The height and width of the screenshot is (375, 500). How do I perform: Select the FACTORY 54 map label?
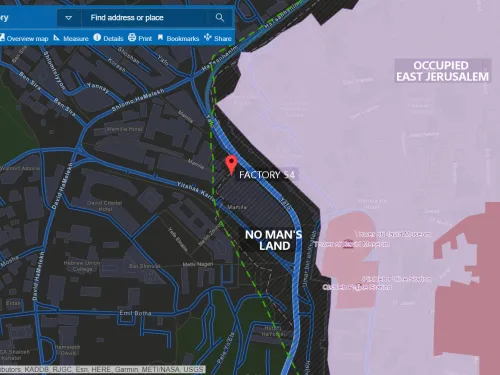click(x=266, y=175)
